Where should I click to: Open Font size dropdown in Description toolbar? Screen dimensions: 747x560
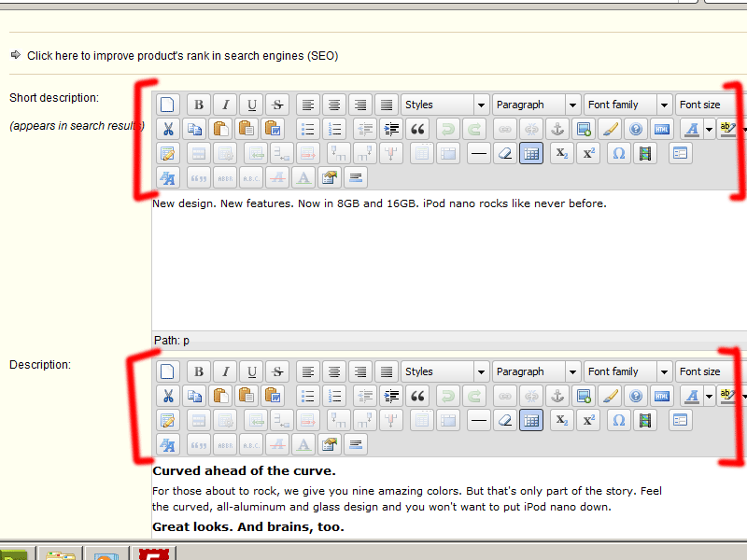[711, 371]
